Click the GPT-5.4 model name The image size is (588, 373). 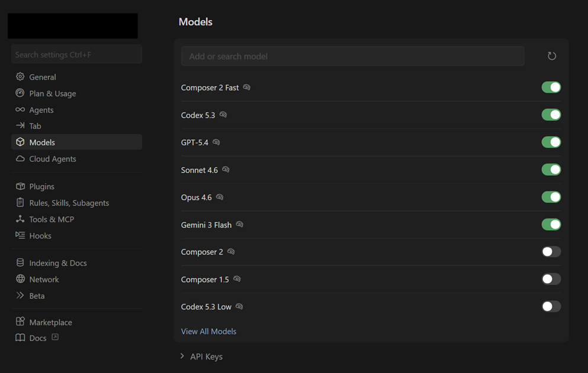(194, 143)
